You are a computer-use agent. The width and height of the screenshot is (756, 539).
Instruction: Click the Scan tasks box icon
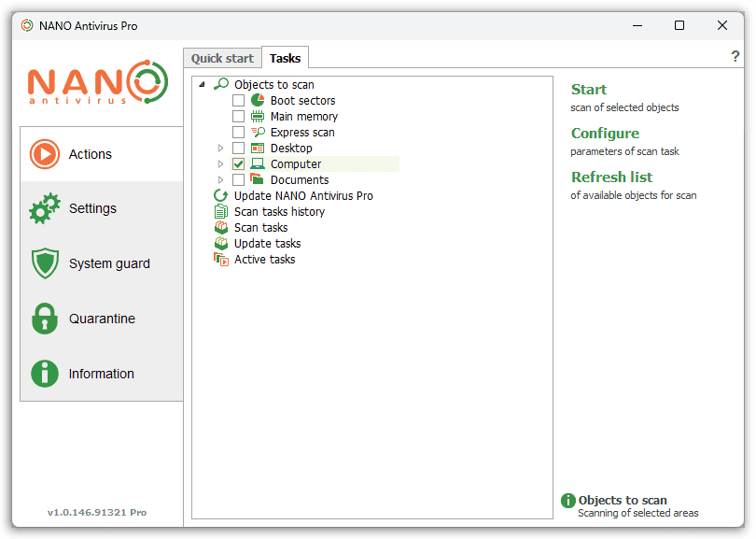point(221,227)
